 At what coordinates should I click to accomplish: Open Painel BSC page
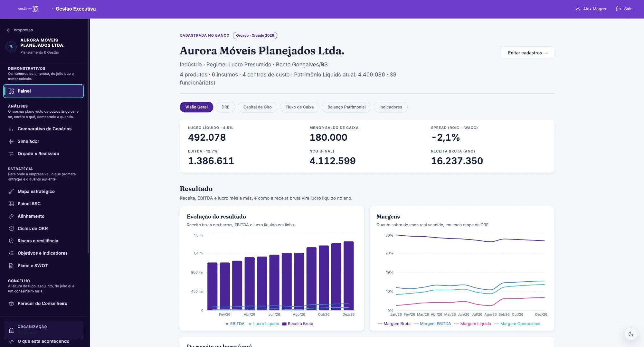[x=43, y=204]
